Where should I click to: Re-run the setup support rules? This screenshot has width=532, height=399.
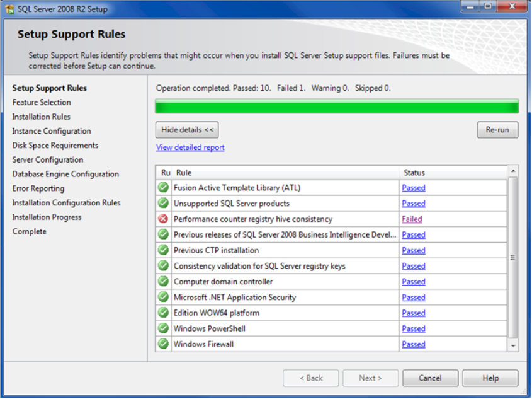497,130
